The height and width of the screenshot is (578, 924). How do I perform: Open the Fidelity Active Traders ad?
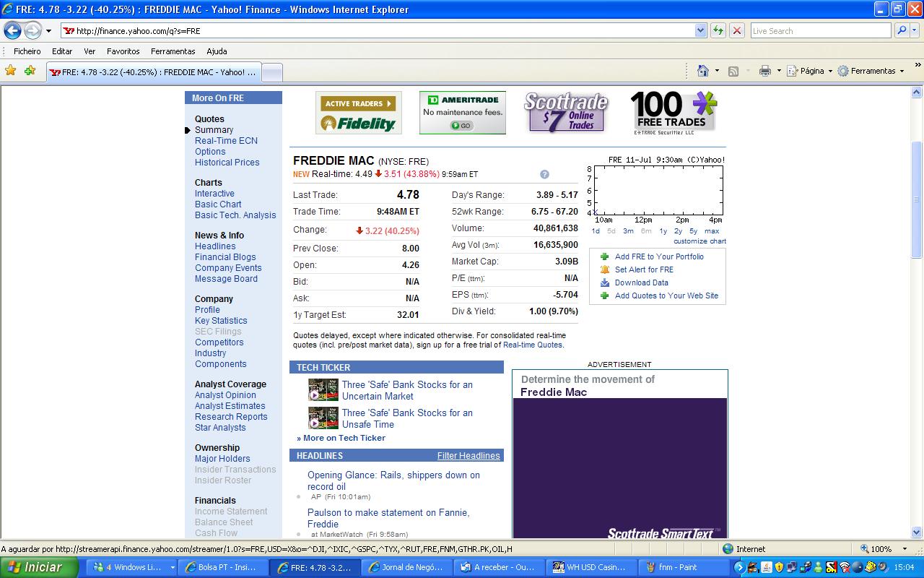pos(359,113)
